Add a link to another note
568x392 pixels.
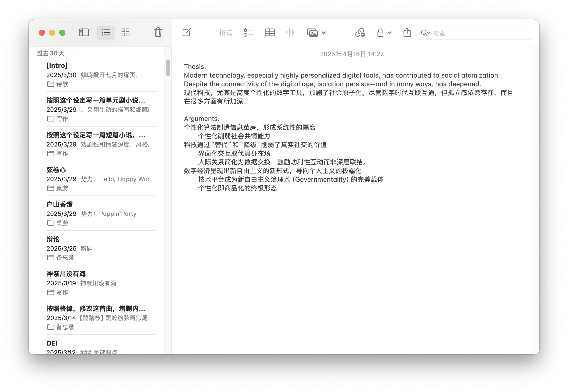360,32
